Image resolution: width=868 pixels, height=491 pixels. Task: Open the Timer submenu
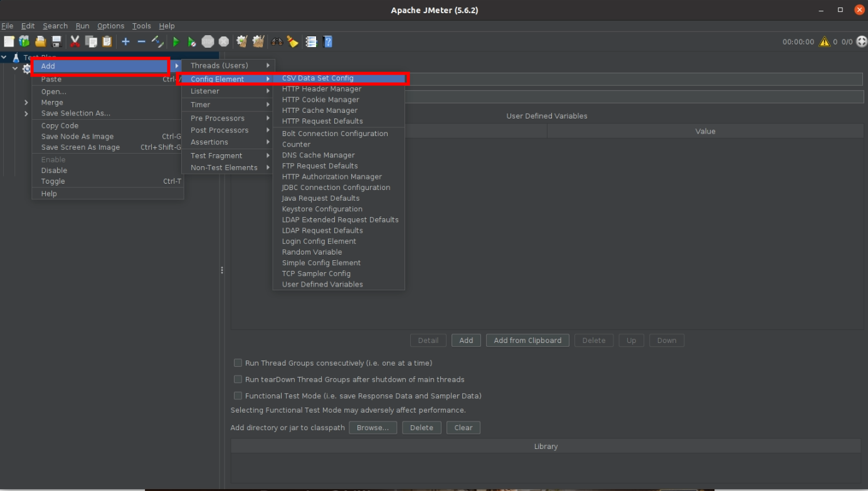[x=228, y=105]
